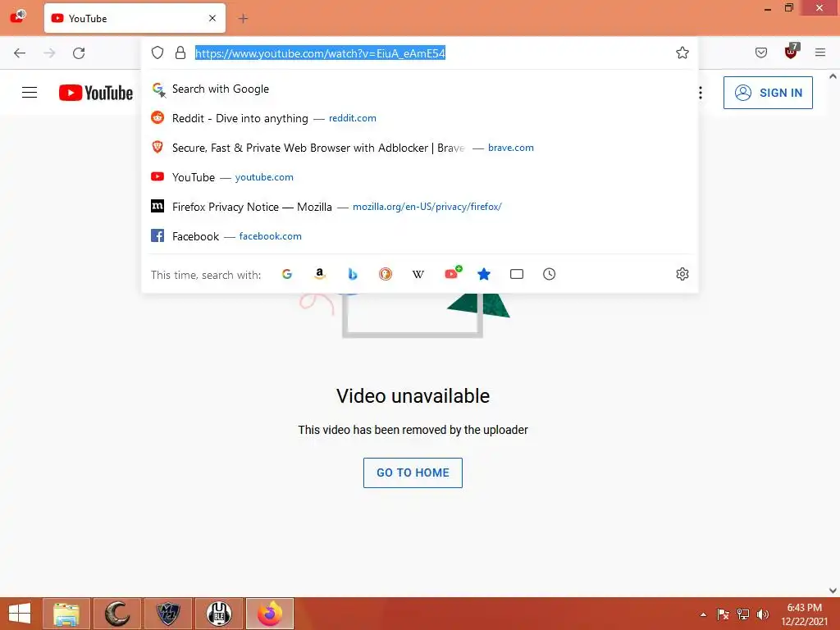The height and width of the screenshot is (630, 840).
Task: Open the BLE taskbar app icon
Action: (x=219, y=614)
